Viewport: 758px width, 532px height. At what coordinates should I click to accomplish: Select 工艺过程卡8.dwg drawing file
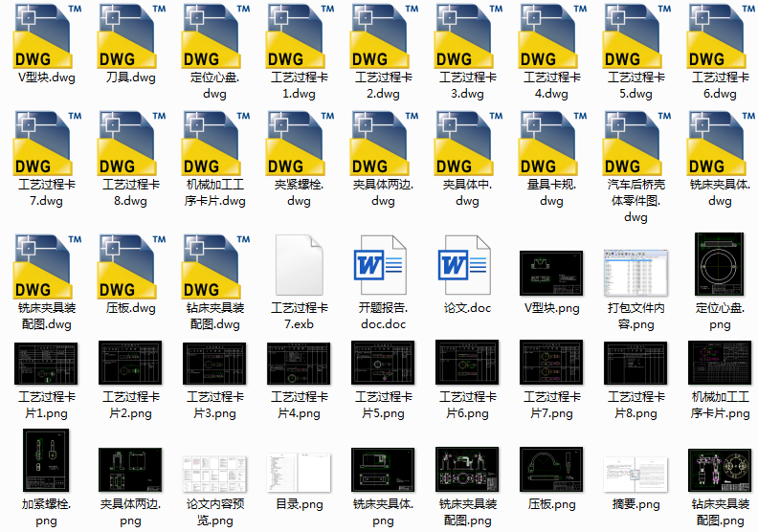click(x=130, y=144)
